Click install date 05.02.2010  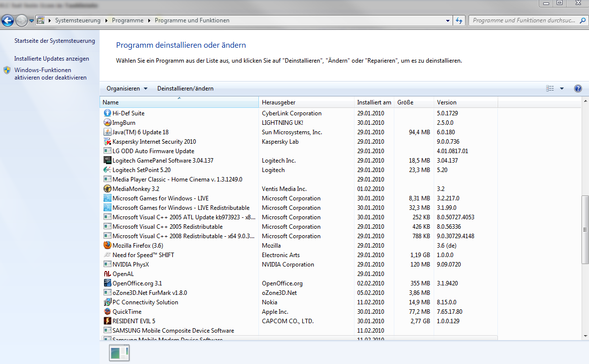click(x=371, y=293)
